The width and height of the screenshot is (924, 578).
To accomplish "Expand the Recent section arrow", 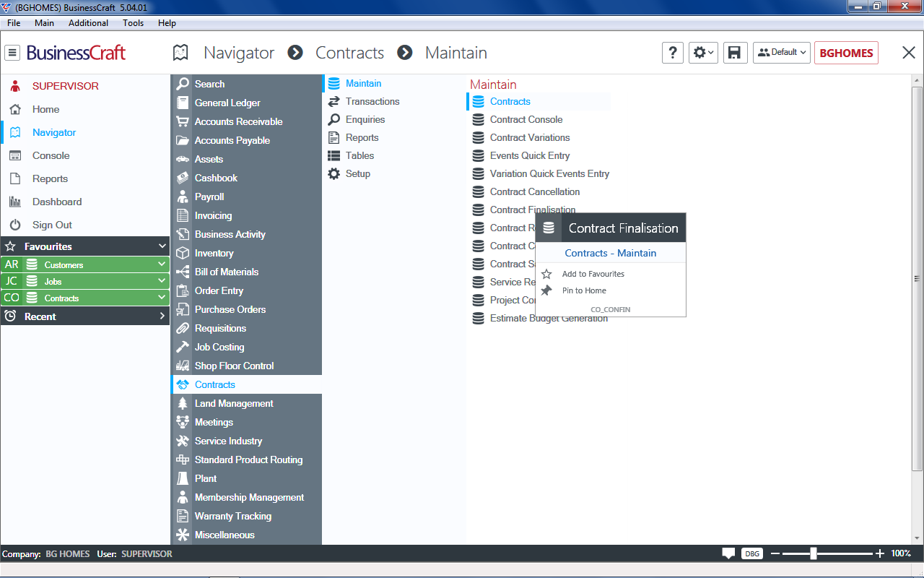I will (162, 316).
